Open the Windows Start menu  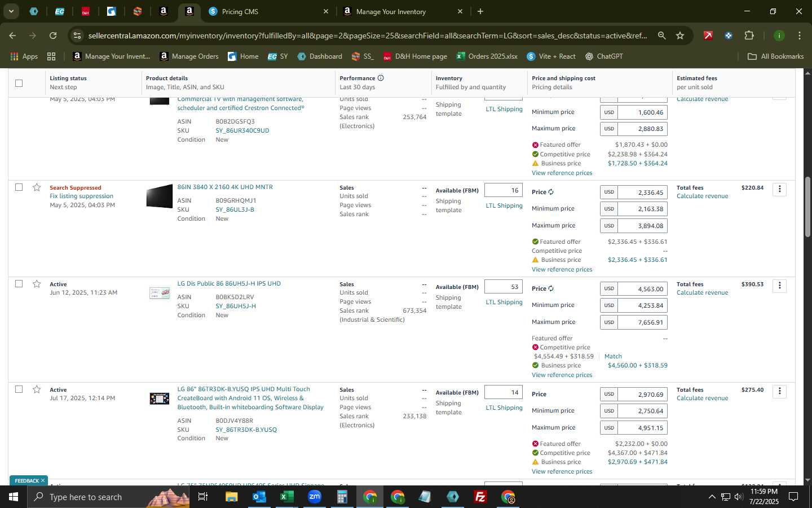13,497
